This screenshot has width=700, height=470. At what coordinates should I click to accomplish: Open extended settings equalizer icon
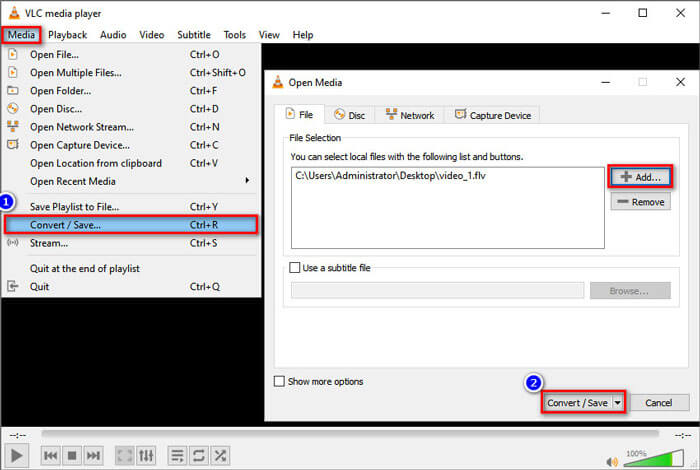[x=146, y=455]
